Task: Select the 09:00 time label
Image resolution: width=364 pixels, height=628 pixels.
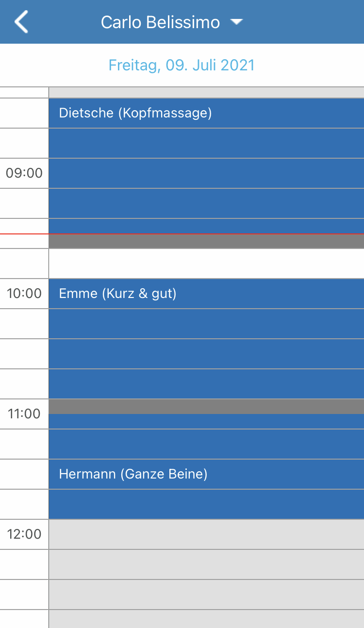Action: point(24,173)
